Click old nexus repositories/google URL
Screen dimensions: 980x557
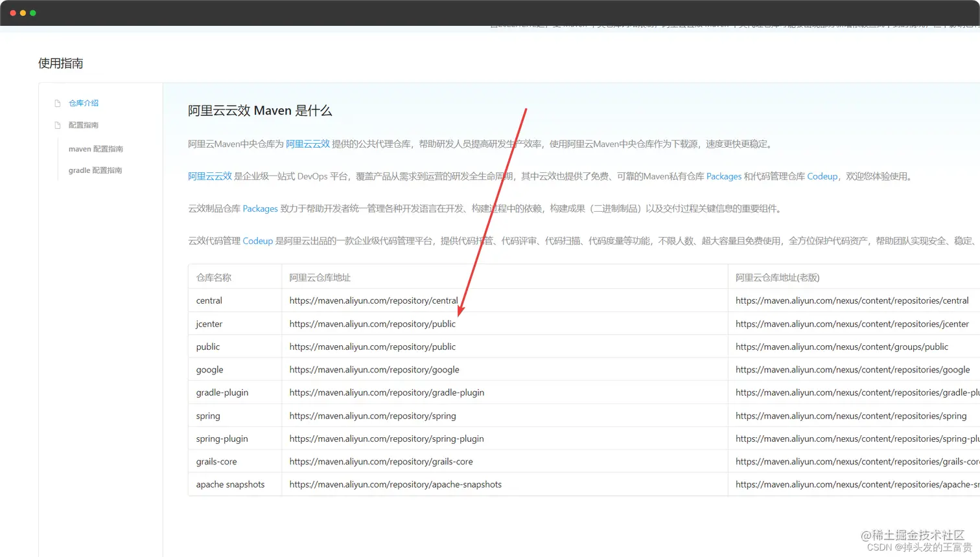click(853, 370)
